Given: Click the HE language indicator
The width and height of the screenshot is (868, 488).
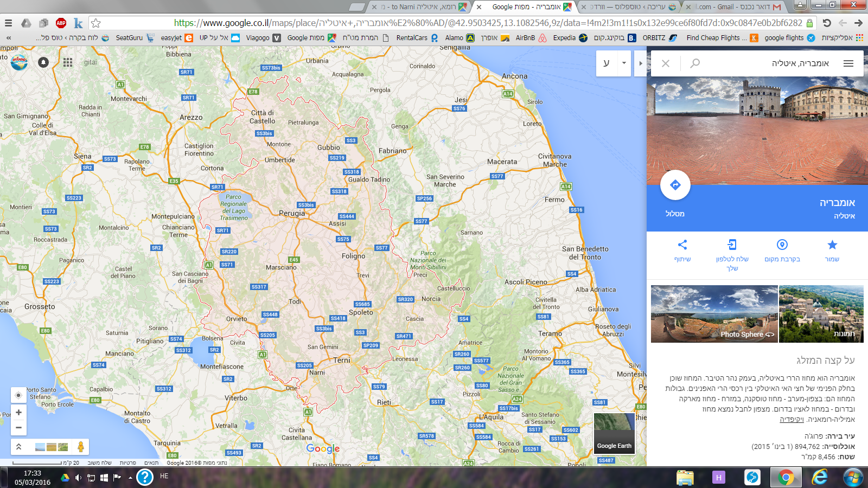Looking at the screenshot, I should [x=164, y=477].
